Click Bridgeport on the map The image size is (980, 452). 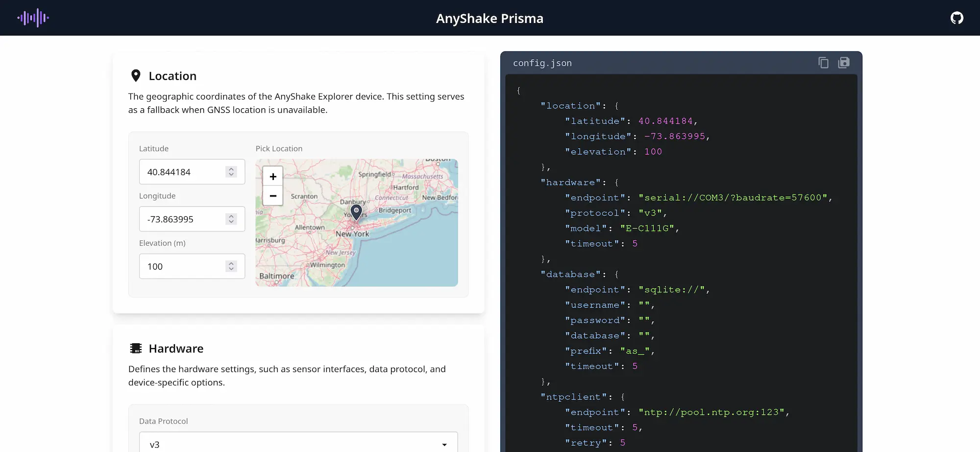coord(395,210)
